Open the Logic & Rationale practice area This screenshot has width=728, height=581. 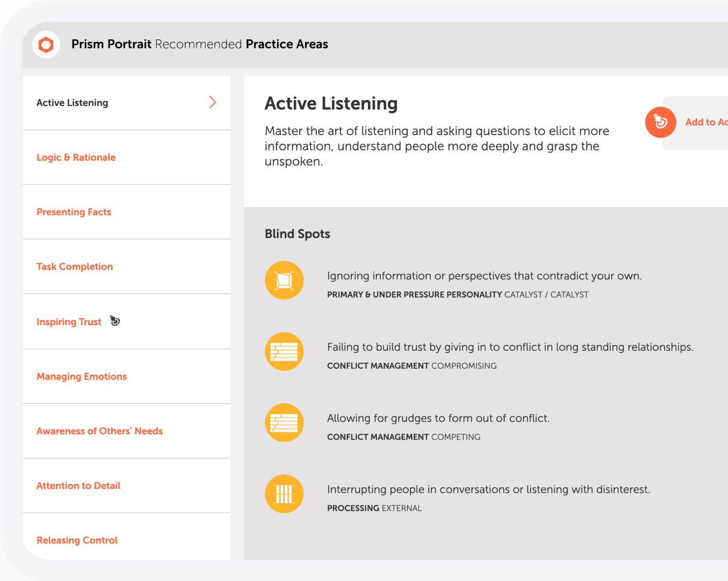pyautogui.click(x=76, y=157)
